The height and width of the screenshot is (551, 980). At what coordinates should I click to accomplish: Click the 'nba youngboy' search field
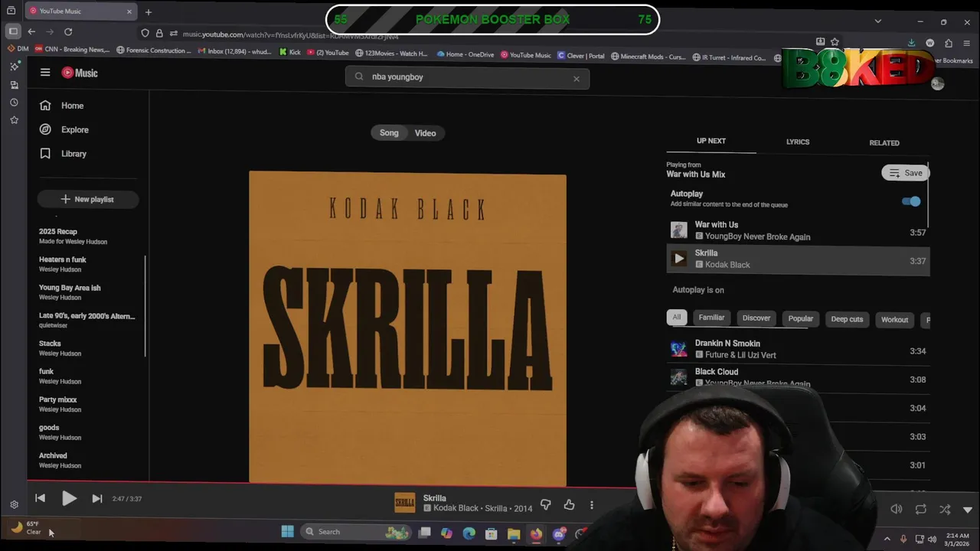coord(467,77)
